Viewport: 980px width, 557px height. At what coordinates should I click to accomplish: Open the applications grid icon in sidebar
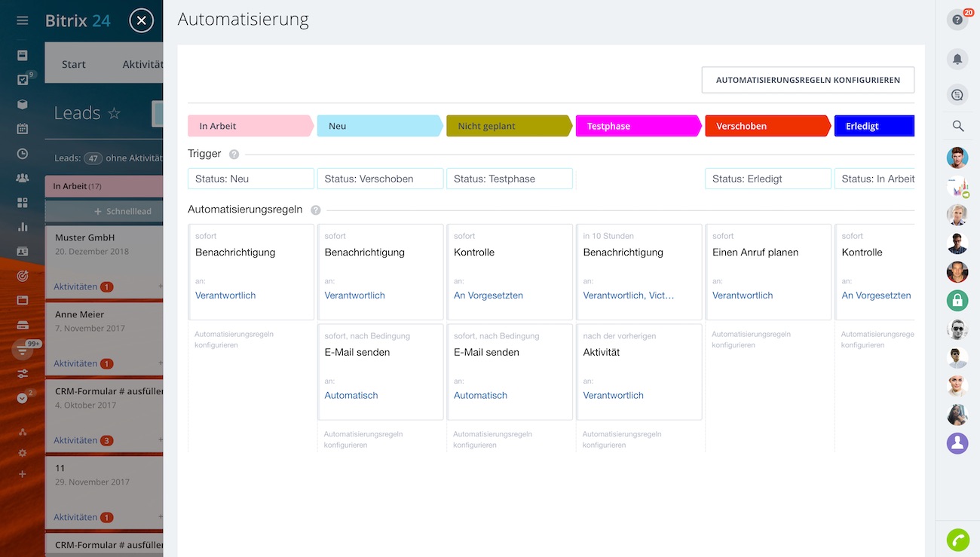coord(23,203)
